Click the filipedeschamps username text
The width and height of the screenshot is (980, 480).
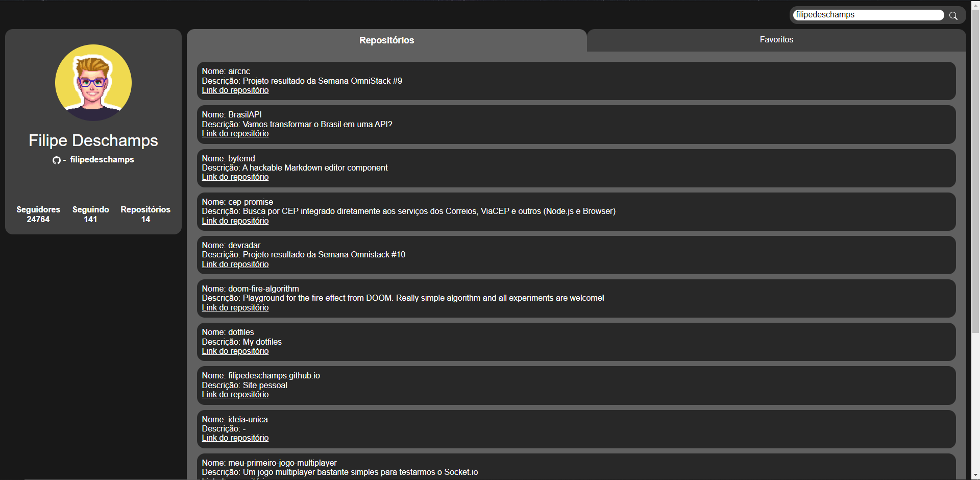pyautogui.click(x=102, y=160)
